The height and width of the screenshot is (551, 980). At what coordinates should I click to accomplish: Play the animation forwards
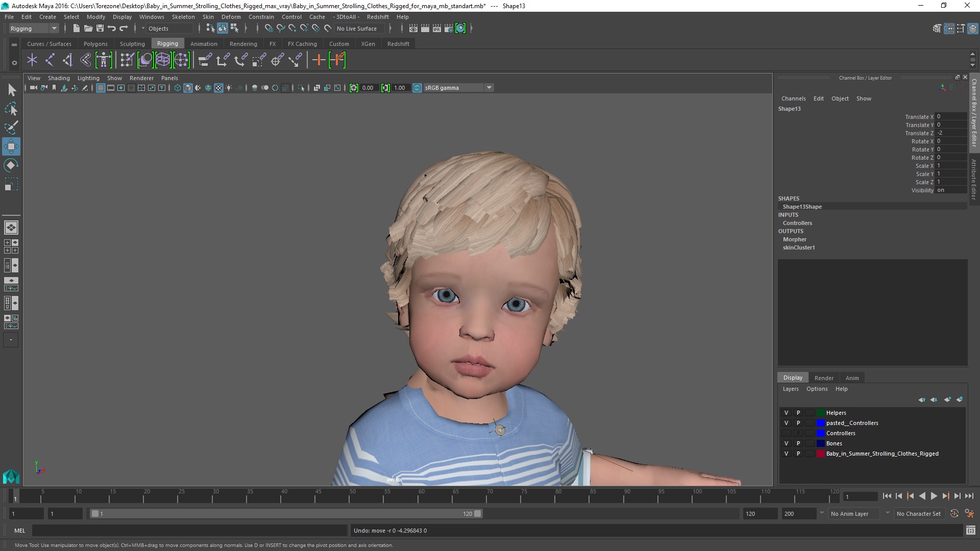(x=934, y=496)
